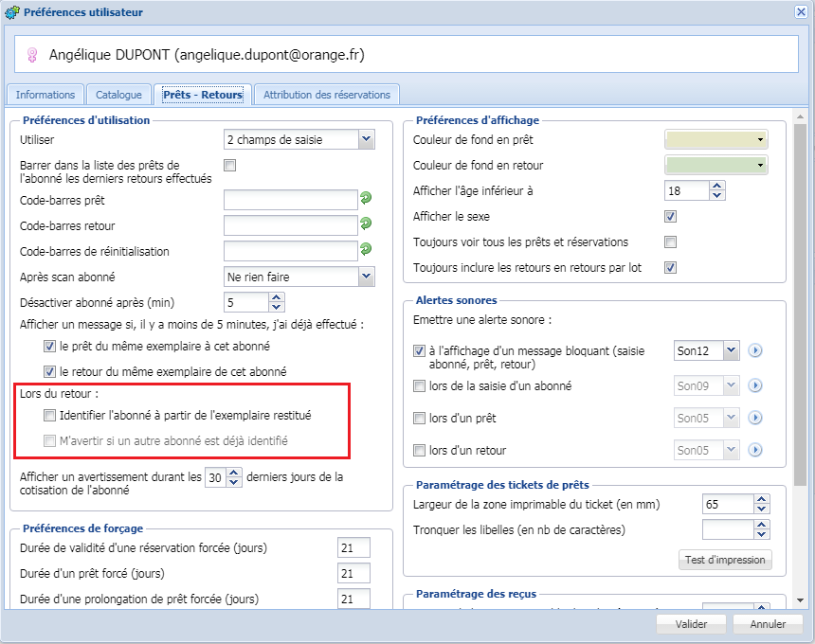Play the Son12 sound preview
The height and width of the screenshot is (644, 815).
click(755, 350)
